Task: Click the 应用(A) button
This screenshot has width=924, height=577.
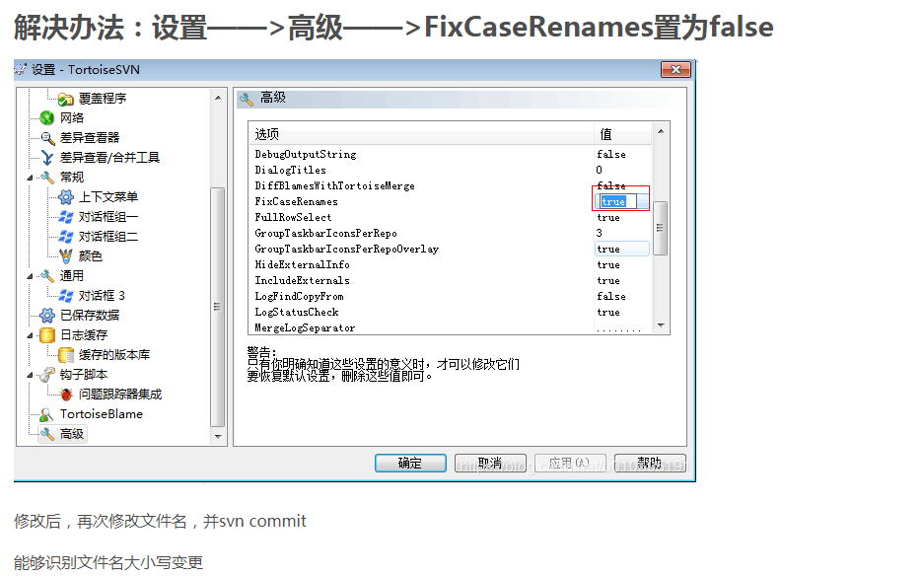Action: [570, 464]
